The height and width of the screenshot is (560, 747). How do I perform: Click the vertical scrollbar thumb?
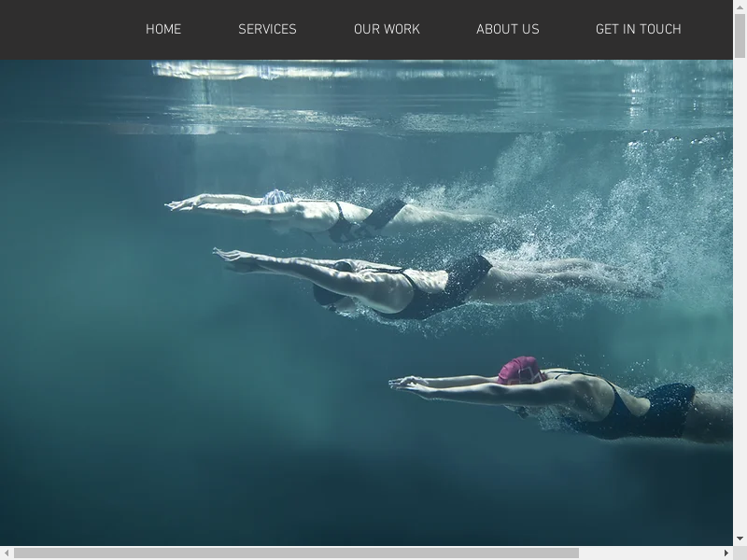[x=740, y=37]
